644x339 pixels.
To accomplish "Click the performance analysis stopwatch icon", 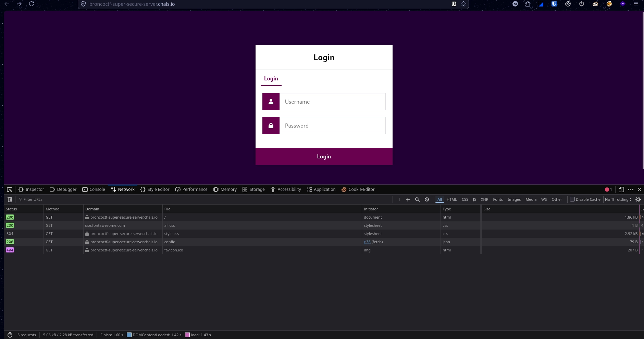I will [x=10, y=335].
